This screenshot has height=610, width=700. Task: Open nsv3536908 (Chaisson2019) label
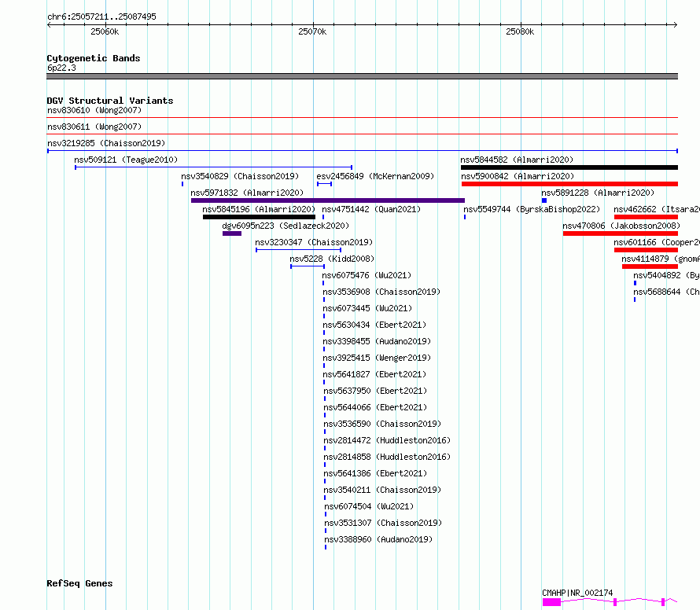381,292
